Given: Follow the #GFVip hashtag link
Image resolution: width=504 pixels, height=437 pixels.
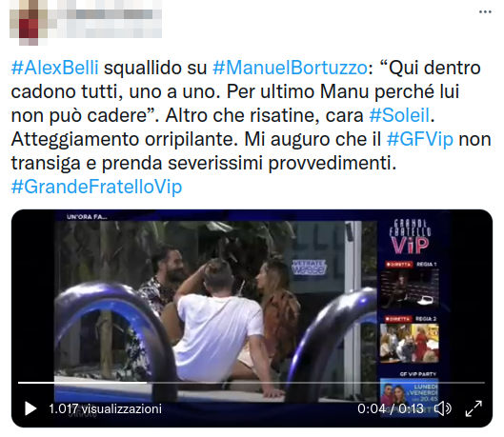Looking at the screenshot, I should coord(420,139).
